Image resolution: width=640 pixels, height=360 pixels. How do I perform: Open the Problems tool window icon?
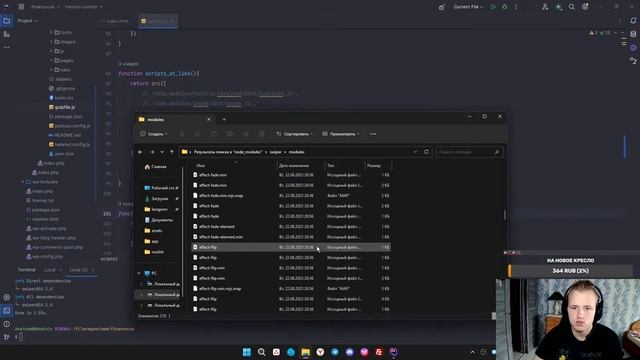click(7, 324)
